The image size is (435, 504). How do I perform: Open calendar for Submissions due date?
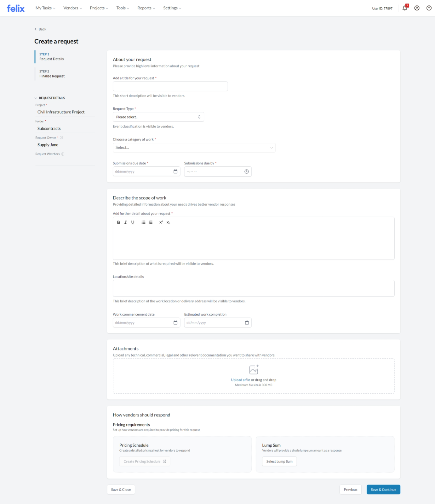(x=175, y=171)
